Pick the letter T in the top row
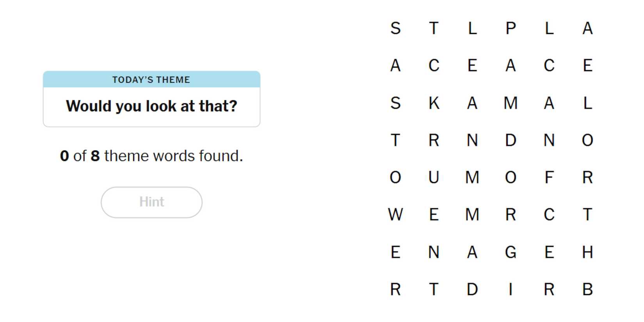Viewport: 644px width, 322px height. click(434, 28)
